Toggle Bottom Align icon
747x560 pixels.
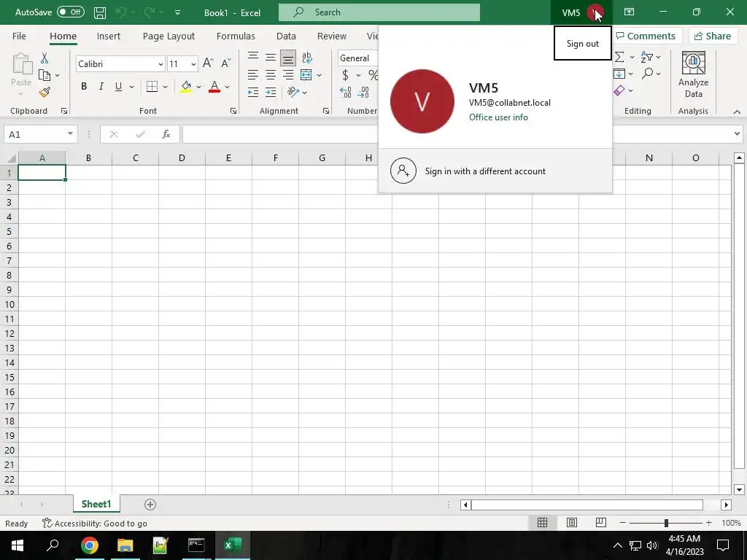[x=287, y=58]
